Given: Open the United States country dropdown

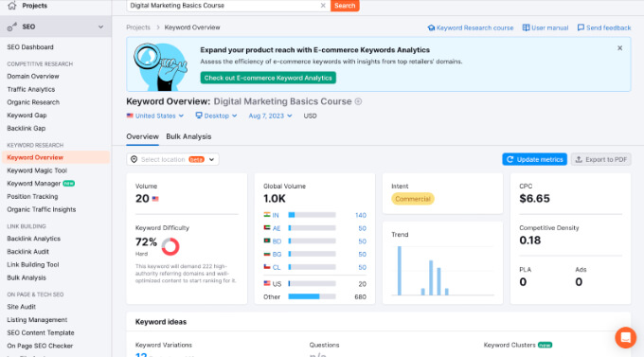Looking at the screenshot, I should (154, 116).
